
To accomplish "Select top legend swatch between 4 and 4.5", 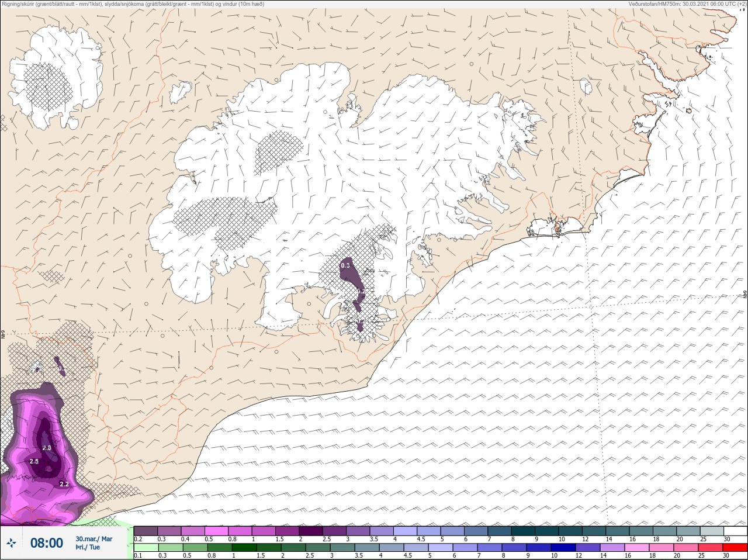I will [x=406, y=531].
